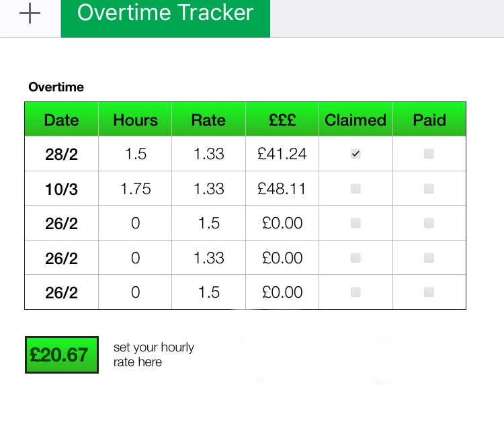Select the hours cell showing 1.75

tap(135, 188)
